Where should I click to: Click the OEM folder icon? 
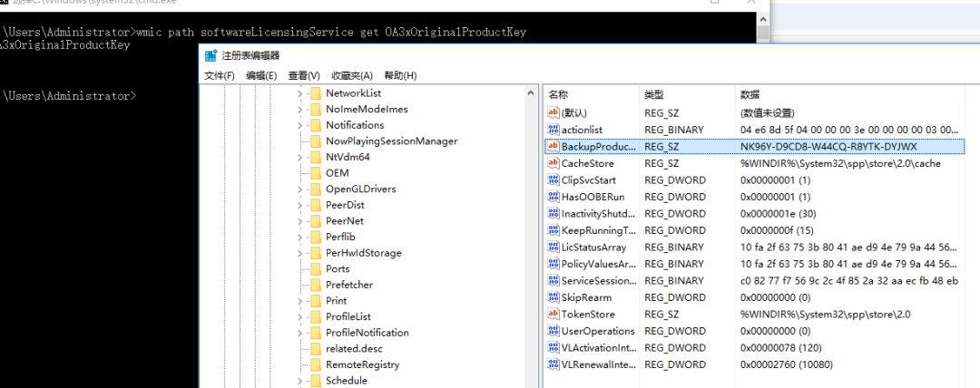pyautogui.click(x=315, y=172)
